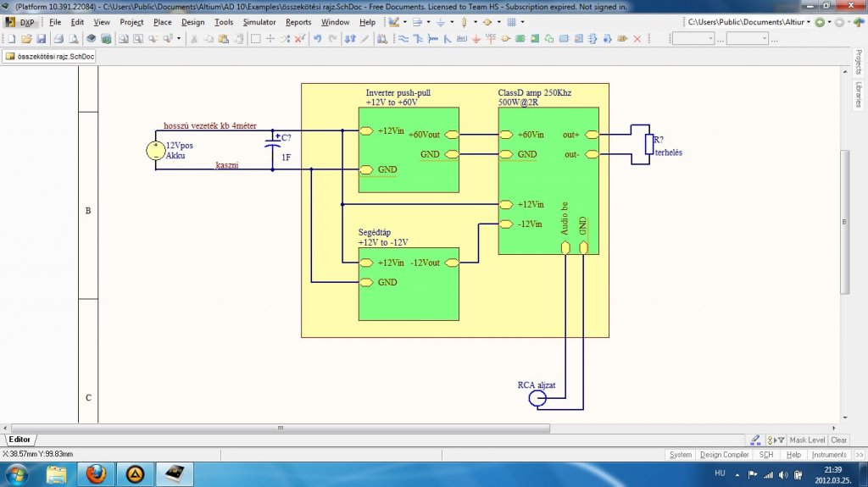Open the Design menu
Image resolution: width=868 pixels, height=487 pixels.
[x=192, y=22]
